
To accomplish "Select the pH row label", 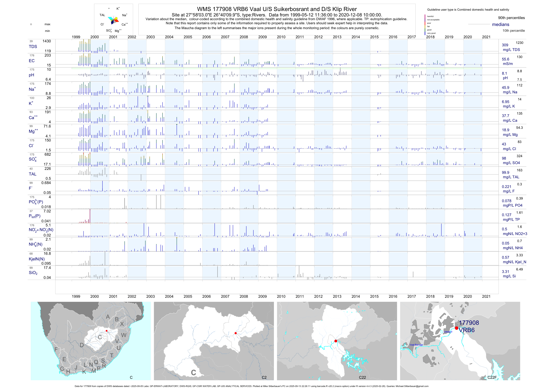I will 31,75.
